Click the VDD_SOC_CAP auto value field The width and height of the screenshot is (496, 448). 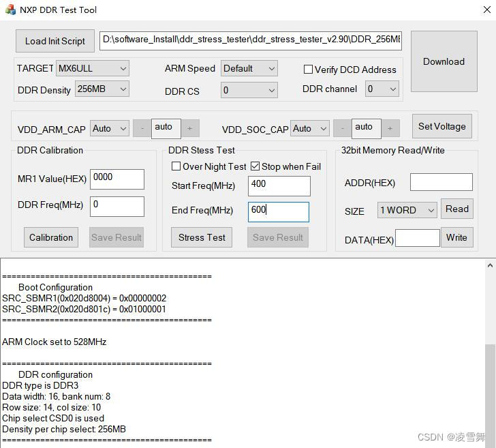(x=367, y=129)
